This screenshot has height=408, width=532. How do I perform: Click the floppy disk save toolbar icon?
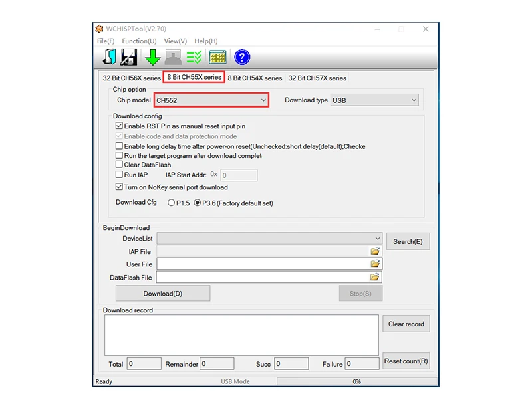coord(129,56)
